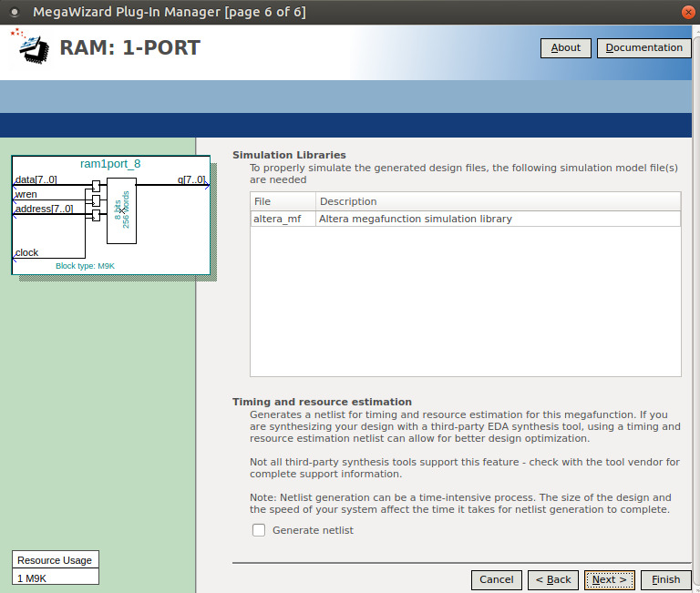
Task: Click the RAM: 1-PORT title
Action: coord(130,47)
